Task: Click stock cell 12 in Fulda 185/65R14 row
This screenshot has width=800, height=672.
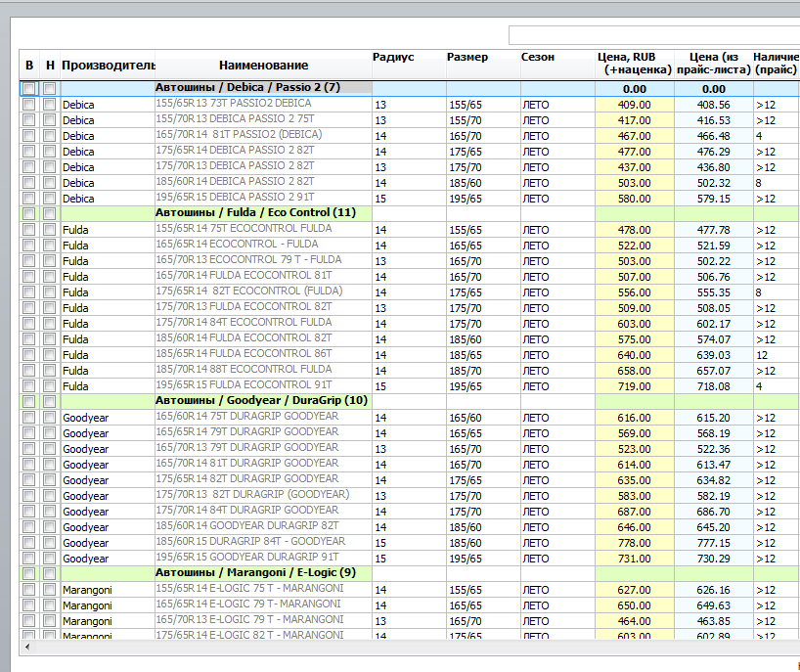Action: (x=777, y=355)
